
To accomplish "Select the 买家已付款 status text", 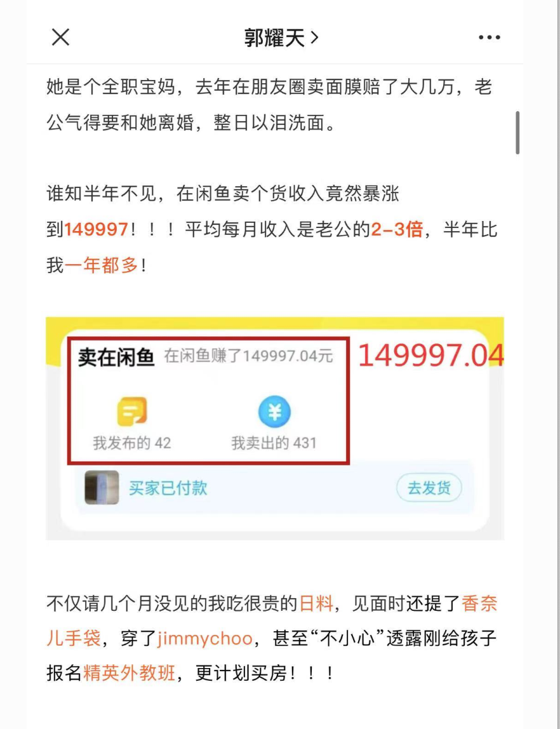I will [168, 488].
